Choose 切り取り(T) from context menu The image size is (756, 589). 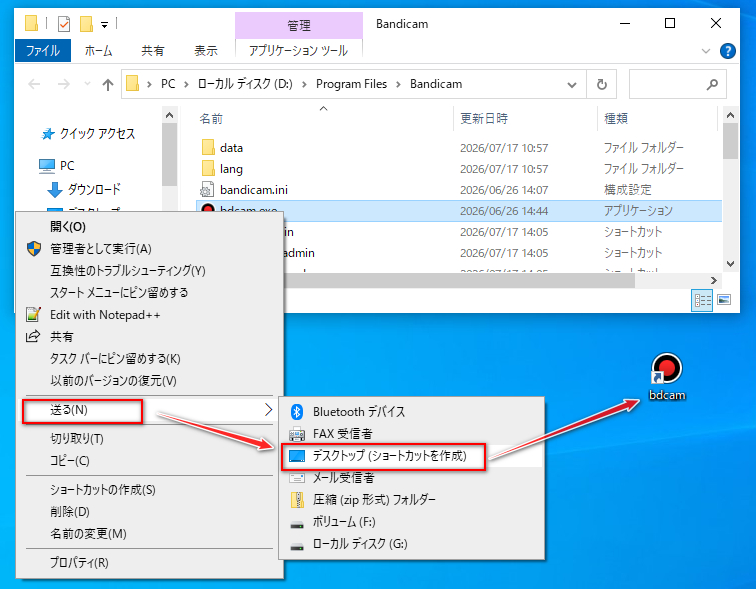(149, 439)
